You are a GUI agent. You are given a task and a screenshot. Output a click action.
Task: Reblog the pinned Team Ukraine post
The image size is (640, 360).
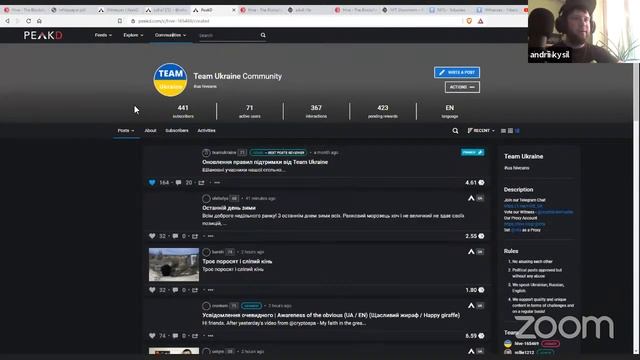[x=201, y=182]
